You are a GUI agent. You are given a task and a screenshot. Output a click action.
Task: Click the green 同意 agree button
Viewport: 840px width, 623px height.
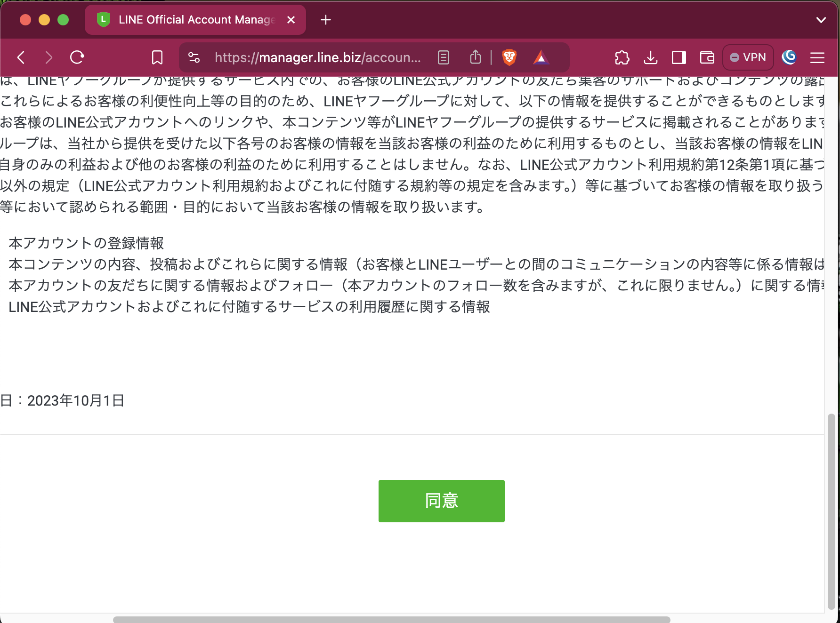(x=441, y=501)
